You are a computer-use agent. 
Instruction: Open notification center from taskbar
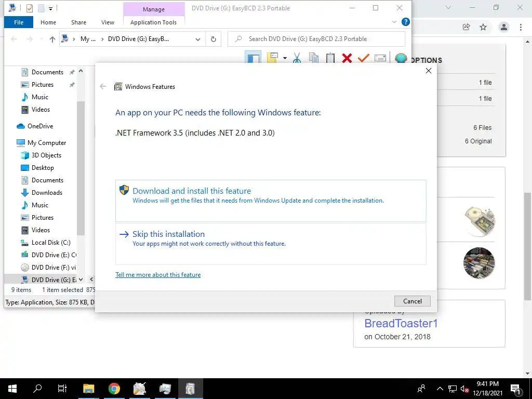516,389
